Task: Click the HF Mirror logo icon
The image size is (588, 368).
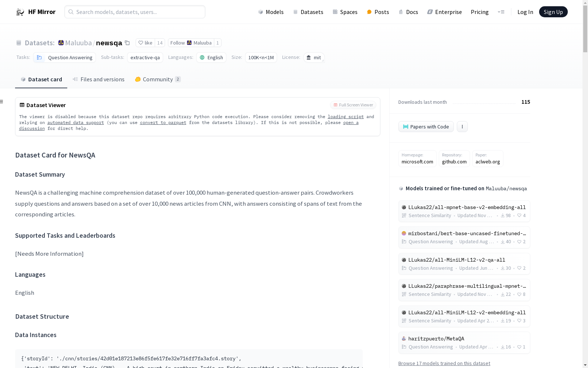Action: pos(20,12)
